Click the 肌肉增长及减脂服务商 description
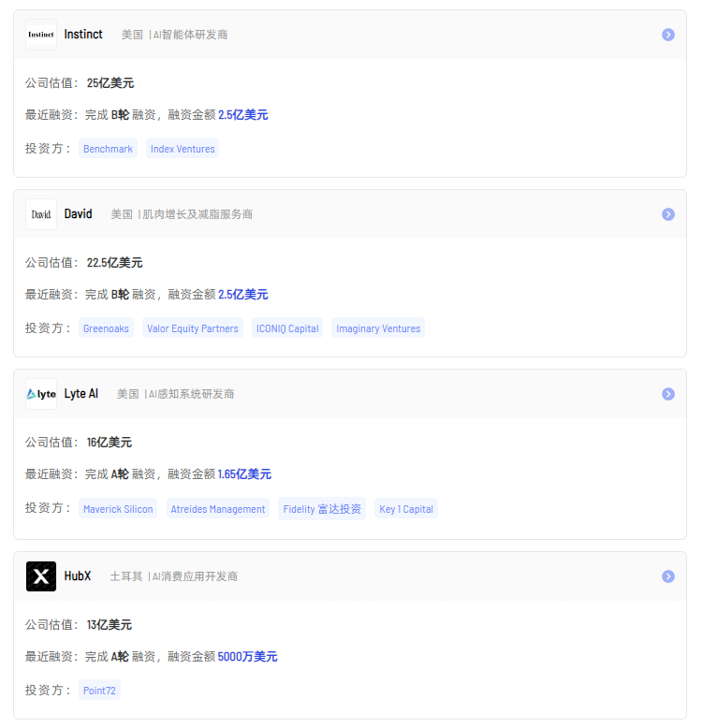The image size is (702, 728). coord(197,214)
